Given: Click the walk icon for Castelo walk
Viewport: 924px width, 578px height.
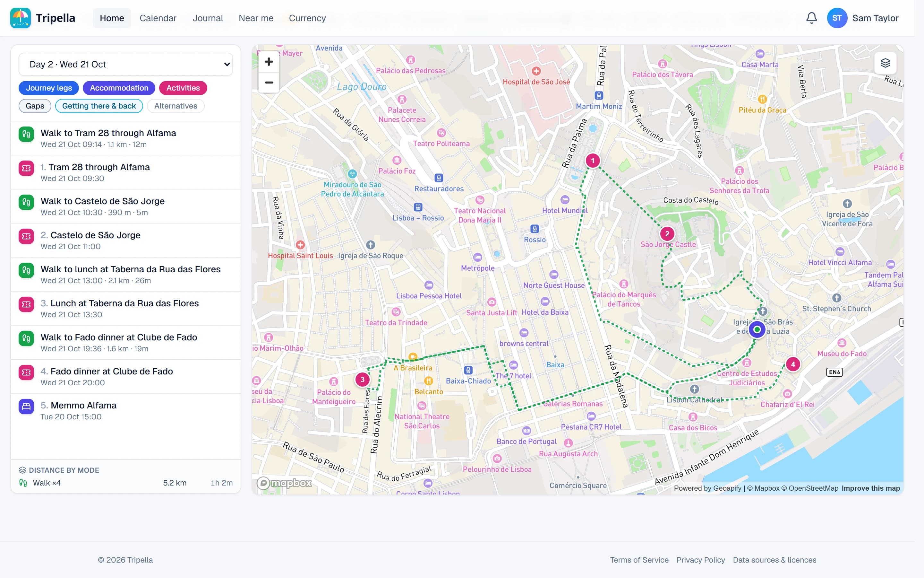Looking at the screenshot, I should pos(26,202).
